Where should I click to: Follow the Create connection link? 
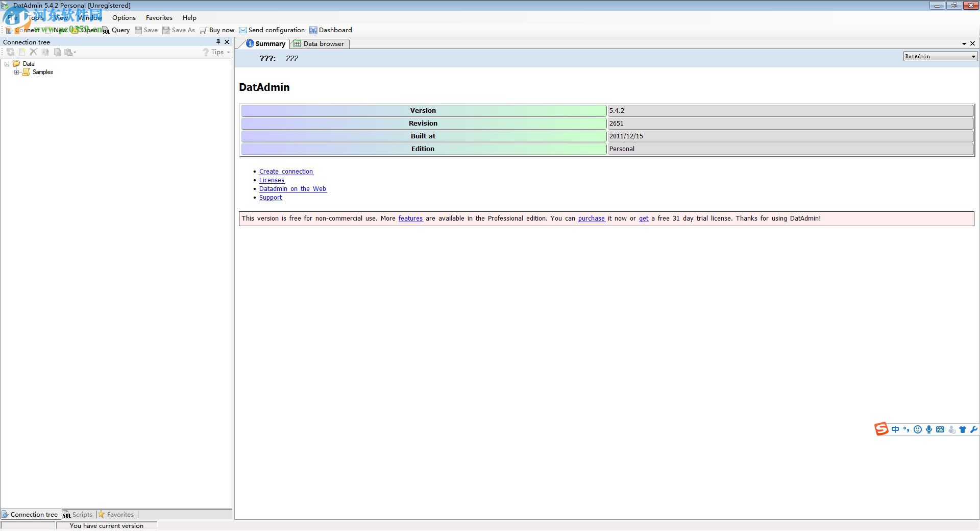tap(286, 172)
